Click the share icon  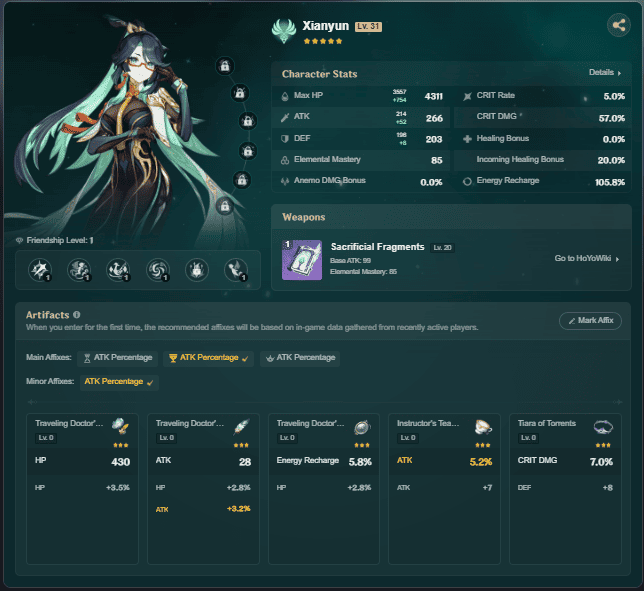point(619,25)
